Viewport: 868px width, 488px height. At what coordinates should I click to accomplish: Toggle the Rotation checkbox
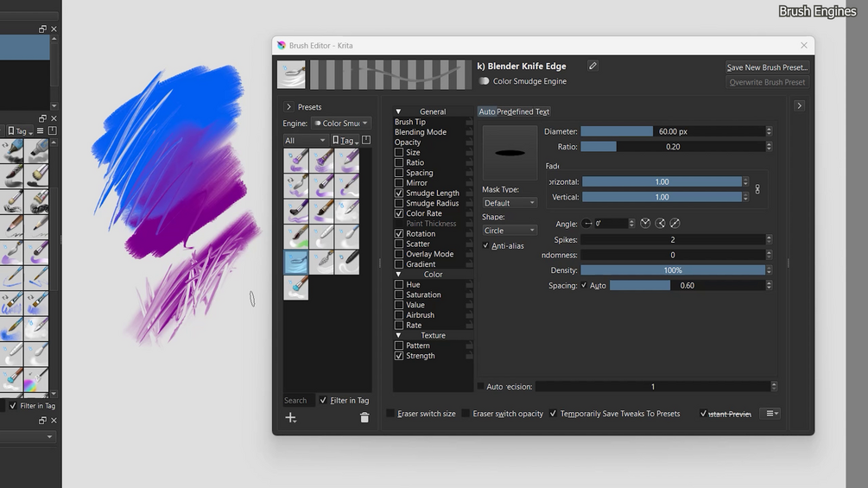[398, 233]
